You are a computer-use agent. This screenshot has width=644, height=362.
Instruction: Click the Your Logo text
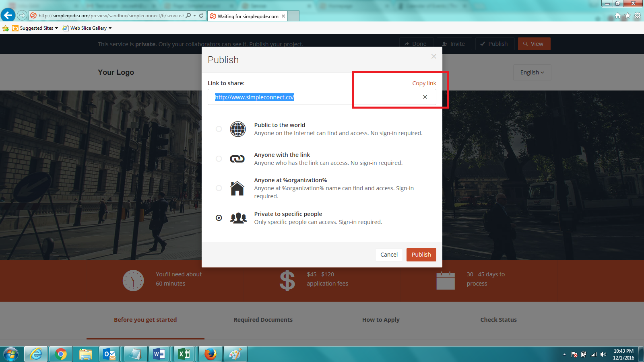point(116,72)
